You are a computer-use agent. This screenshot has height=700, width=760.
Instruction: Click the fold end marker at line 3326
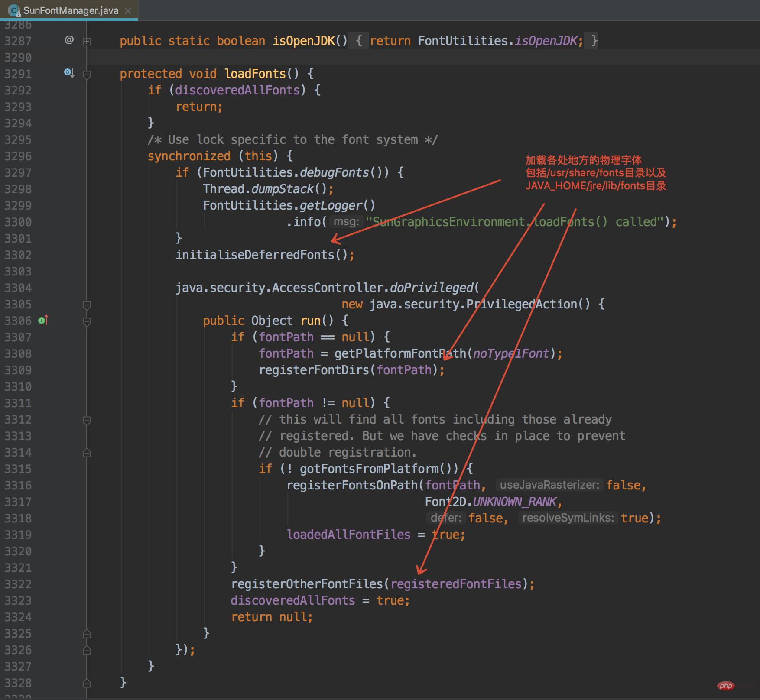point(87,650)
